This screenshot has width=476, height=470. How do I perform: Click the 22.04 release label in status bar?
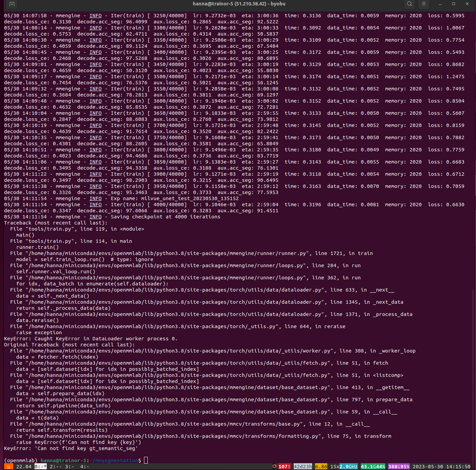click(x=23, y=467)
